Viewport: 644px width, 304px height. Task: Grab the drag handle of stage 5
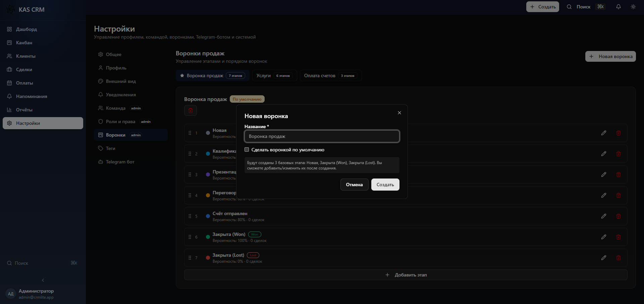[x=190, y=216]
